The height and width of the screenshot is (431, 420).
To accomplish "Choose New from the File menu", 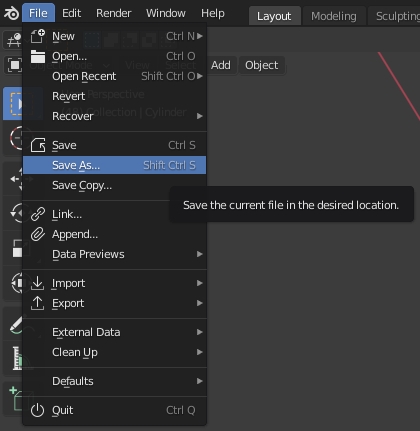I will [x=114, y=36].
